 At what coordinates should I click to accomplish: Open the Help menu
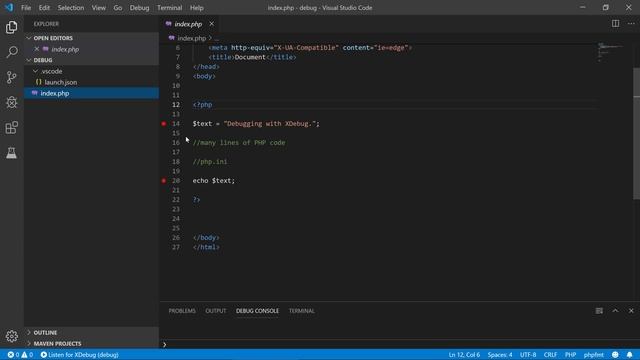pyautogui.click(x=196, y=8)
